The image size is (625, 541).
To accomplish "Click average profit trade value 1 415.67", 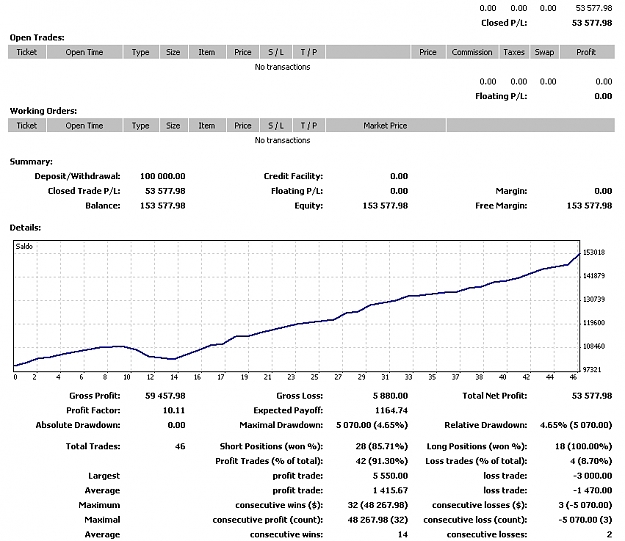I will tap(390, 490).
